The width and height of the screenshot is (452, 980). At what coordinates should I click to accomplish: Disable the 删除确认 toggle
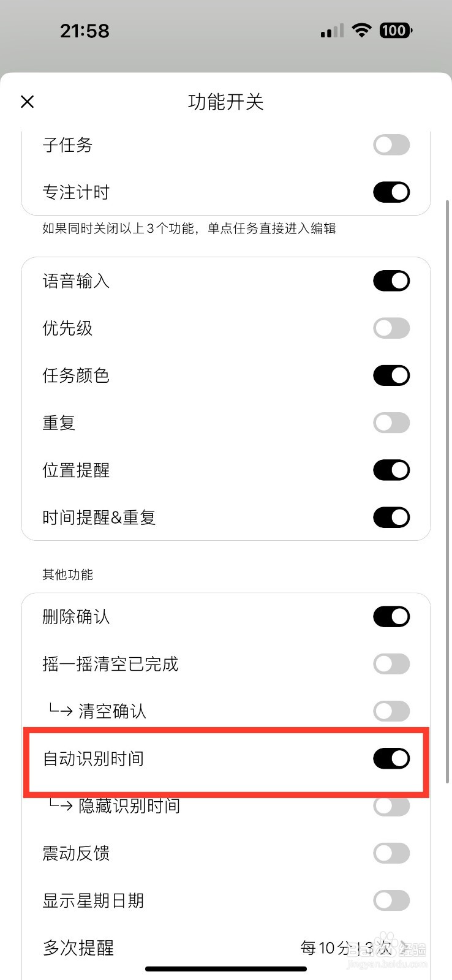coord(391,617)
